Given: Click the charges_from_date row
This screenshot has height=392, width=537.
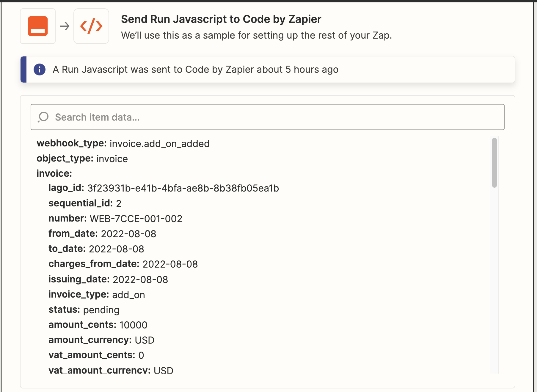Looking at the screenshot, I should [123, 264].
